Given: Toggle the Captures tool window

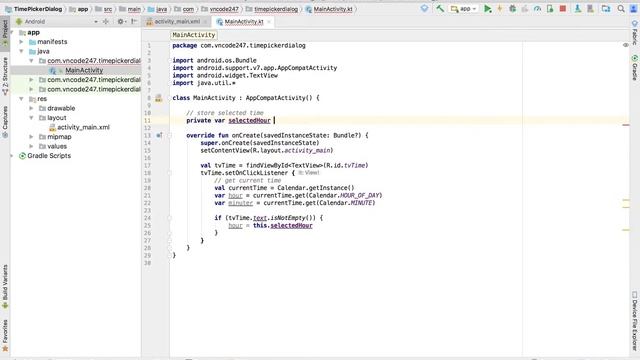Looking at the screenshot, I should point(5,121).
